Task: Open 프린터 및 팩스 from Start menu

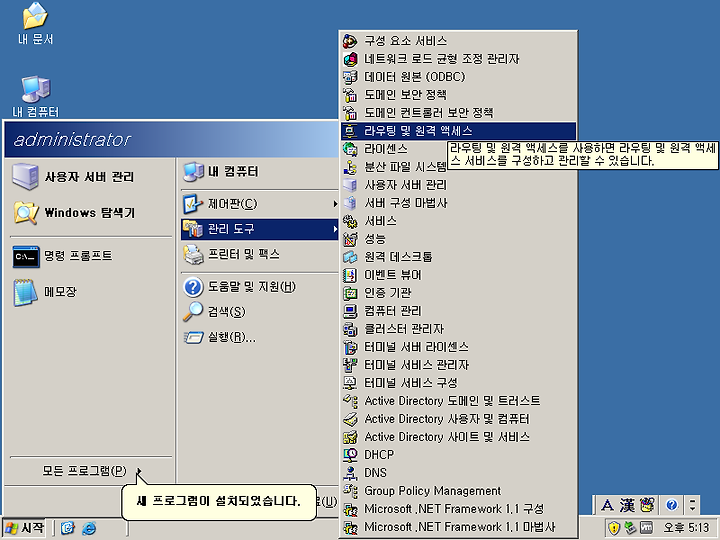Action: click(260, 254)
